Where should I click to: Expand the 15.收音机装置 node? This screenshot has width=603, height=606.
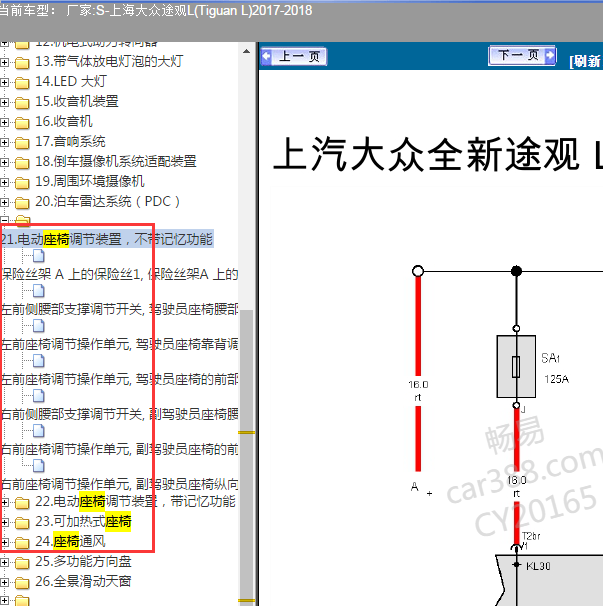pyautogui.click(x=4, y=102)
